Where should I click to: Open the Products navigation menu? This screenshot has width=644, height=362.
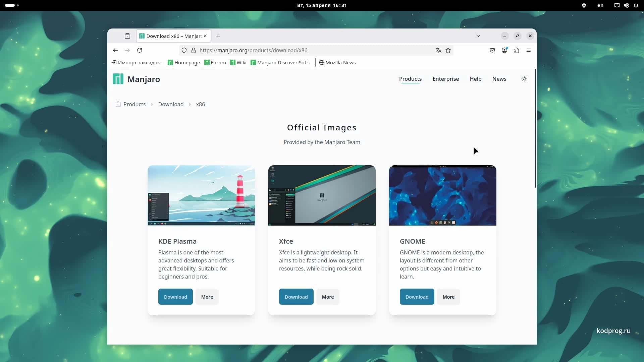click(410, 79)
